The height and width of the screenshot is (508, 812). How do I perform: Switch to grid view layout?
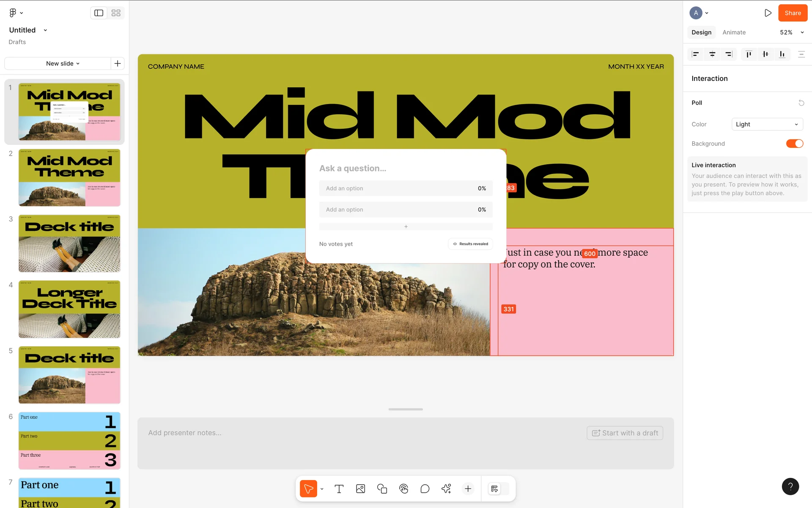(x=116, y=13)
